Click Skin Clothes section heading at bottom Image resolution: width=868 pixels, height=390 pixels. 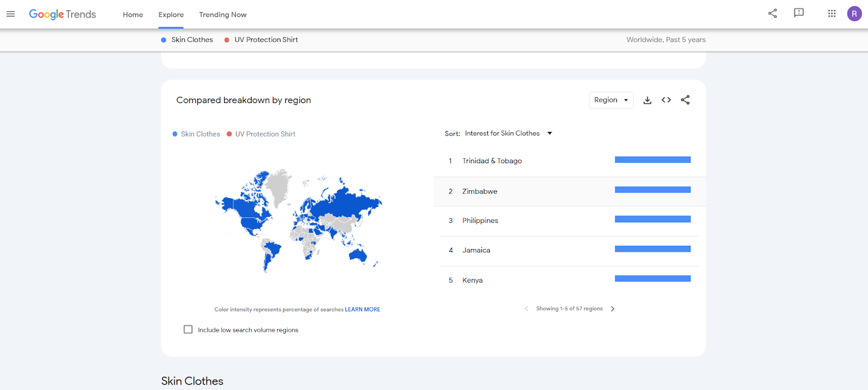pyautogui.click(x=192, y=381)
